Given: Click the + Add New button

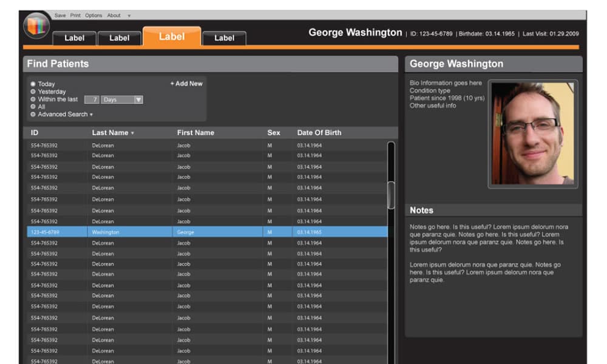Looking at the screenshot, I should (x=186, y=84).
